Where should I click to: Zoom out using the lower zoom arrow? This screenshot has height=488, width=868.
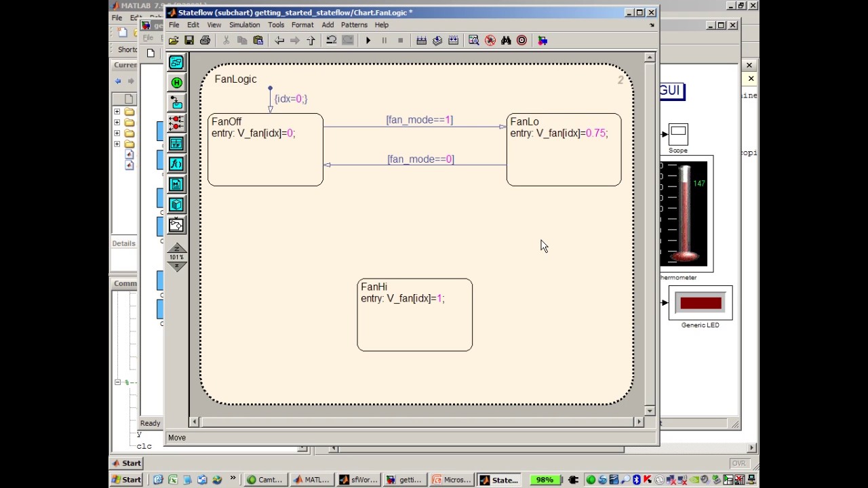pyautogui.click(x=176, y=266)
